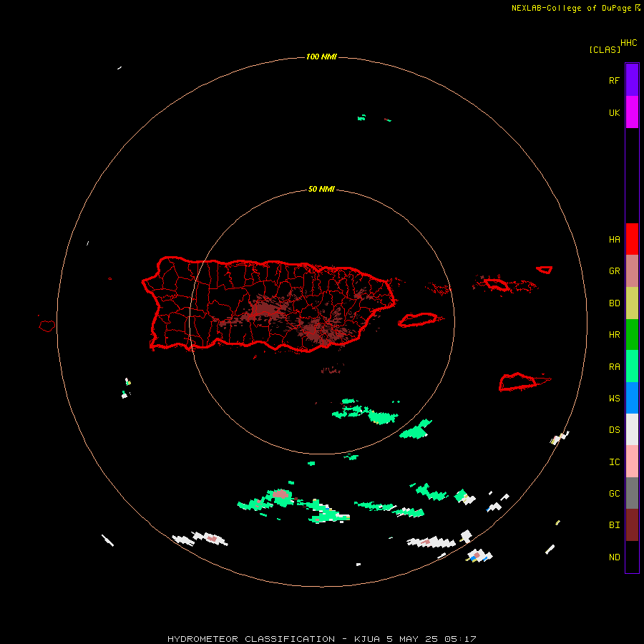Image resolution: width=644 pixels, height=644 pixels.
Task: Click the BD legend label
Action: coord(614,303)
